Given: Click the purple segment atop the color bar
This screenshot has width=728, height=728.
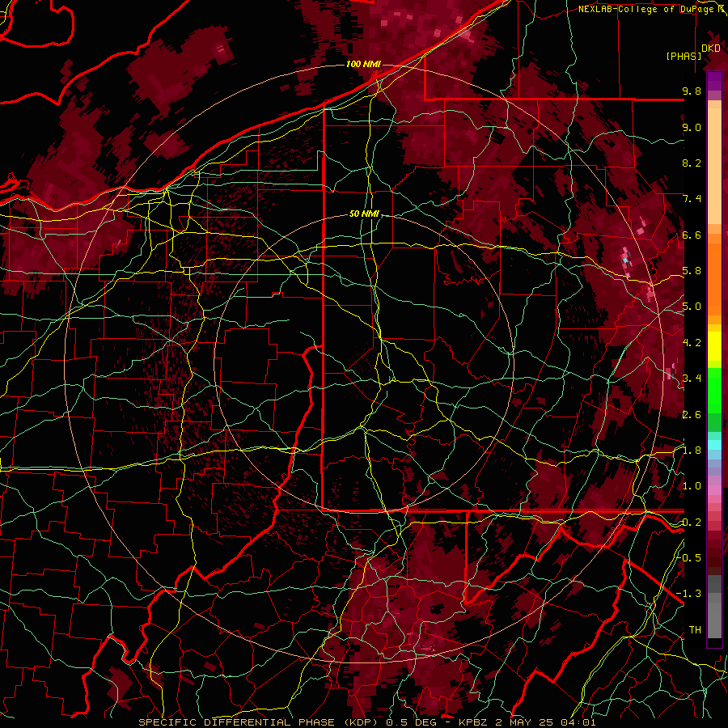Looking at the screenshot, I should tap(714, 81).
